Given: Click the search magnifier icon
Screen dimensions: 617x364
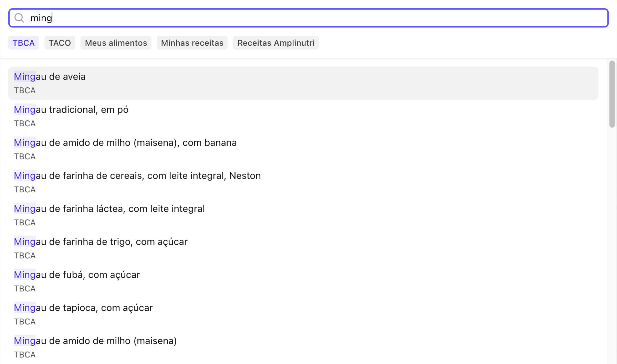Looking at the screenshot, I should 19,18.
